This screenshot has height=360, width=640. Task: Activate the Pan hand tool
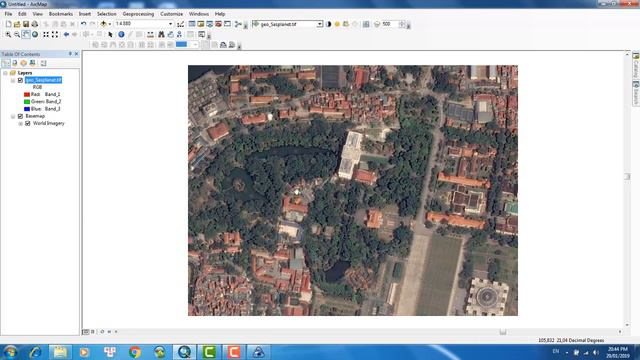pyautogui.click(x=26, y=35)
